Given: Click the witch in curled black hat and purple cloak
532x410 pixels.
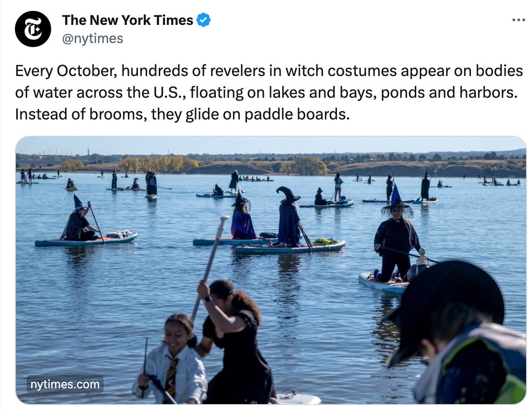Looking at the screenshot, I should click(x=289, y=216).
